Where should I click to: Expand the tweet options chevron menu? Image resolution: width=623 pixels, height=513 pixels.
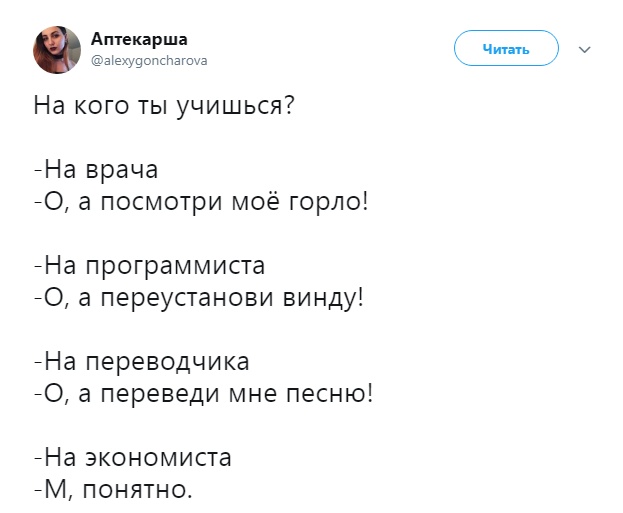click(x=586, y=48)
